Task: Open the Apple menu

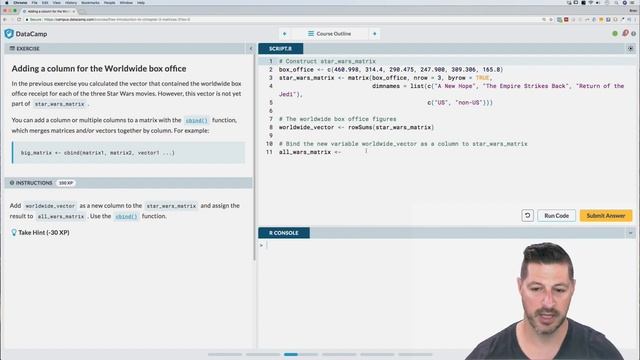Action: pos(7,2)
